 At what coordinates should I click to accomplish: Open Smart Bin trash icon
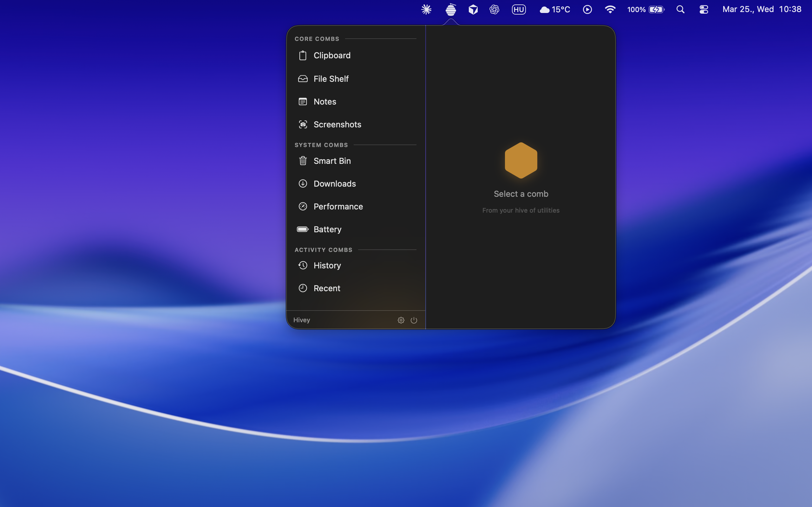[303, 161]
